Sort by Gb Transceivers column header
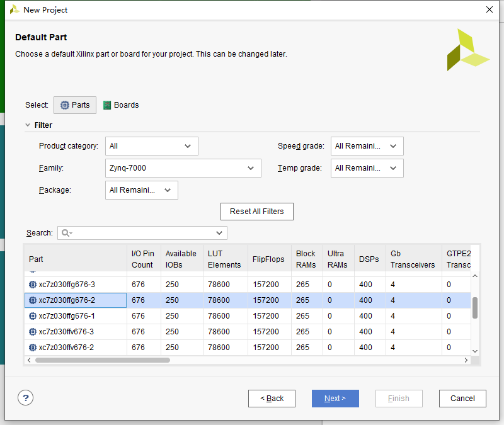 point(414,259)
